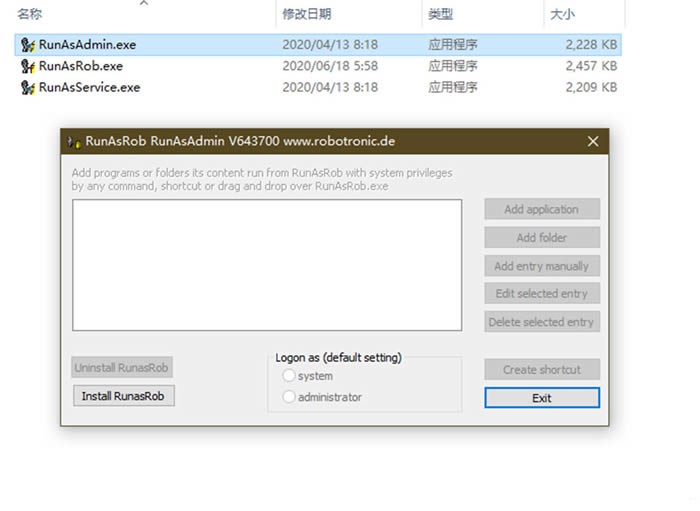This screenshot has width=700, height=511.
Task: Sort files by the 大小 column header
Action: tap(562, 14)
